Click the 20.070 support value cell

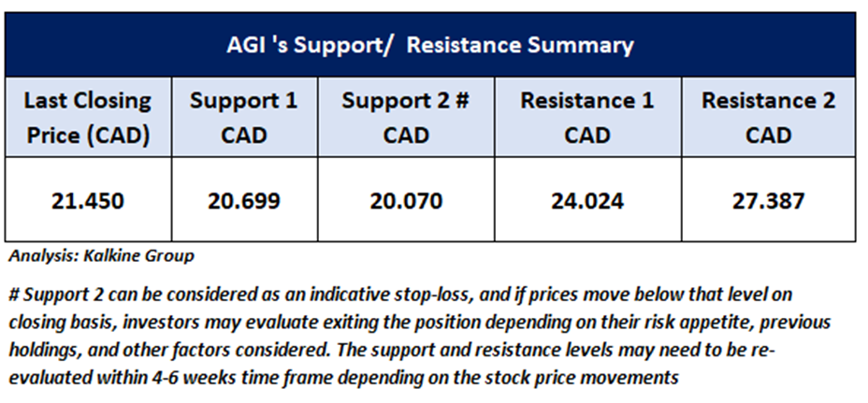tap(404, 200)
